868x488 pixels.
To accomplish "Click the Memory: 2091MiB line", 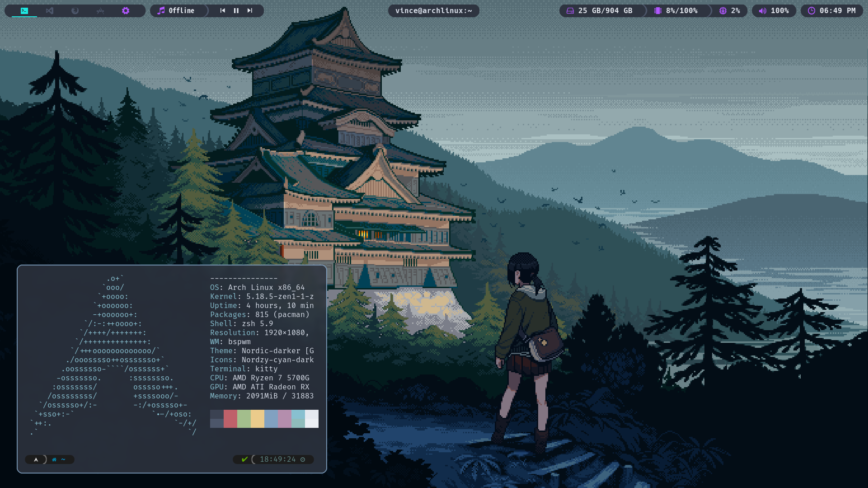I will coord(262,396).
